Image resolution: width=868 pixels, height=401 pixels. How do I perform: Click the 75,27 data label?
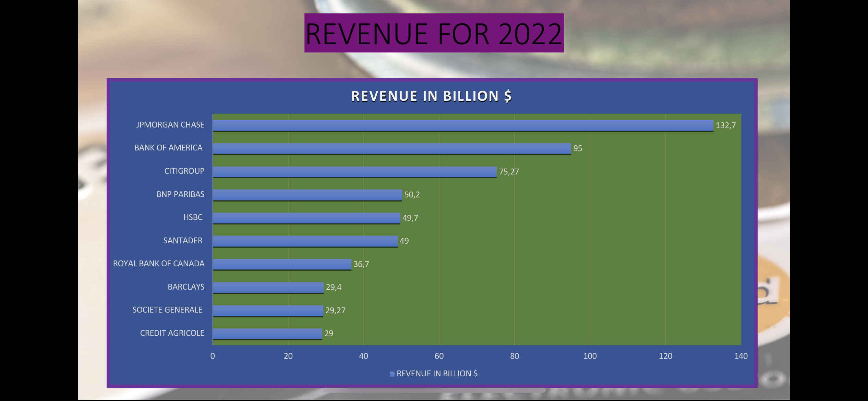(509, 172)
